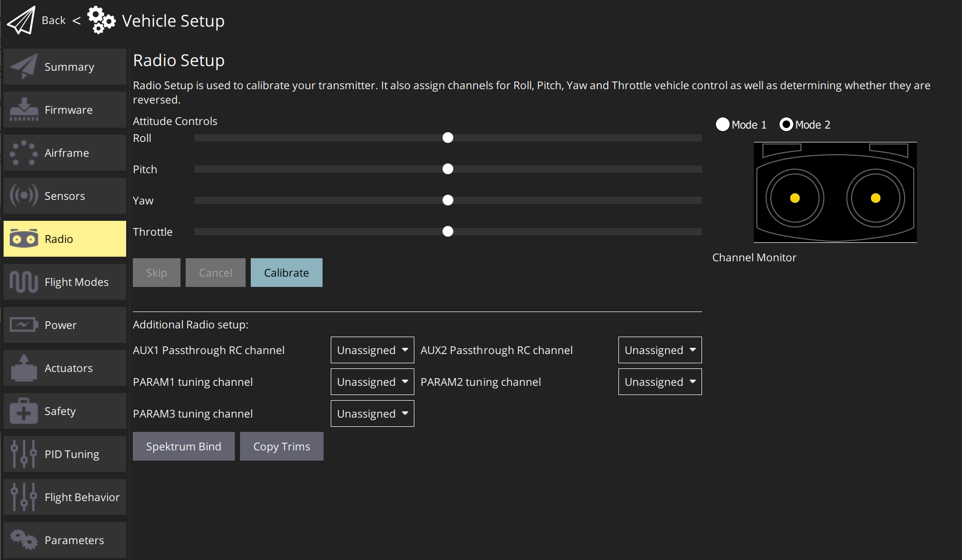The height and width of the screenshot is (560, 962).
Task: Open Power via its battery icon
Action: (24, 325)
